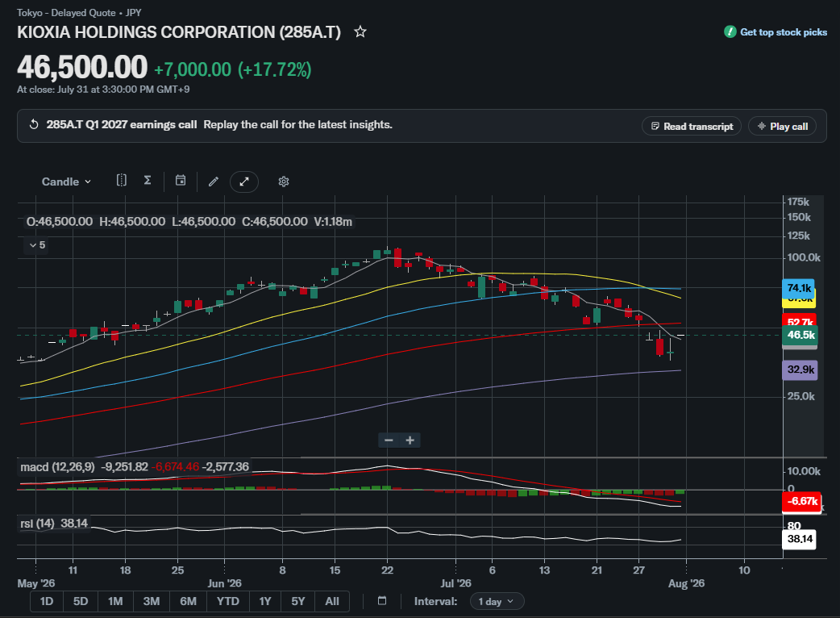Click the Get top stock picks link

[x=776, y=32]
